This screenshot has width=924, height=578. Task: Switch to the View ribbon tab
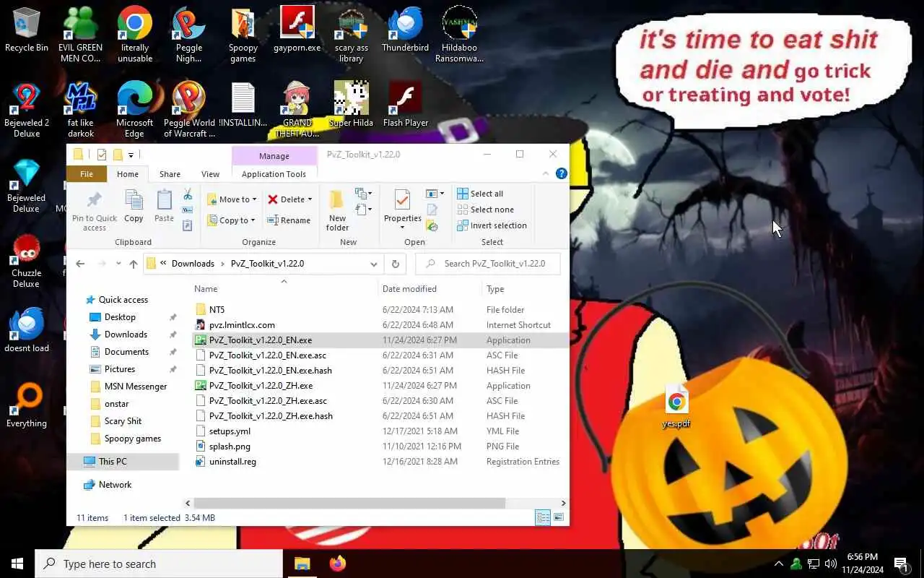point(210,174)
